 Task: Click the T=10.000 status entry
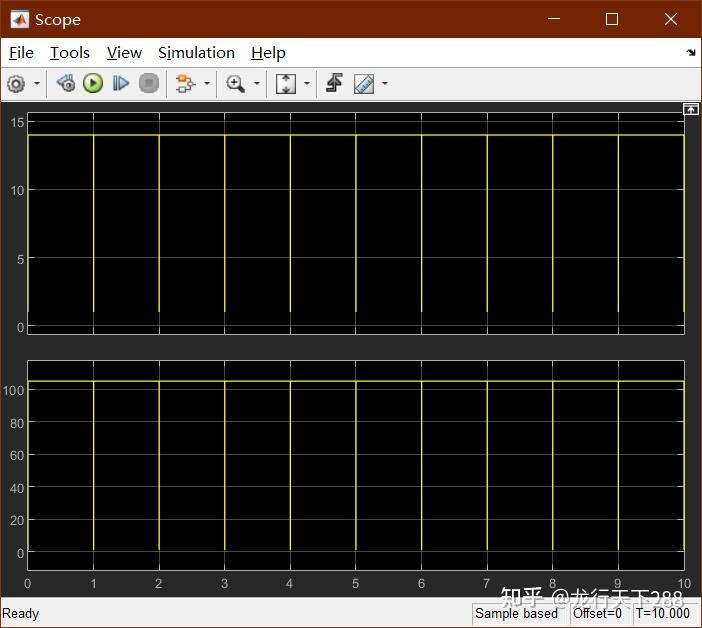[663, 613]
